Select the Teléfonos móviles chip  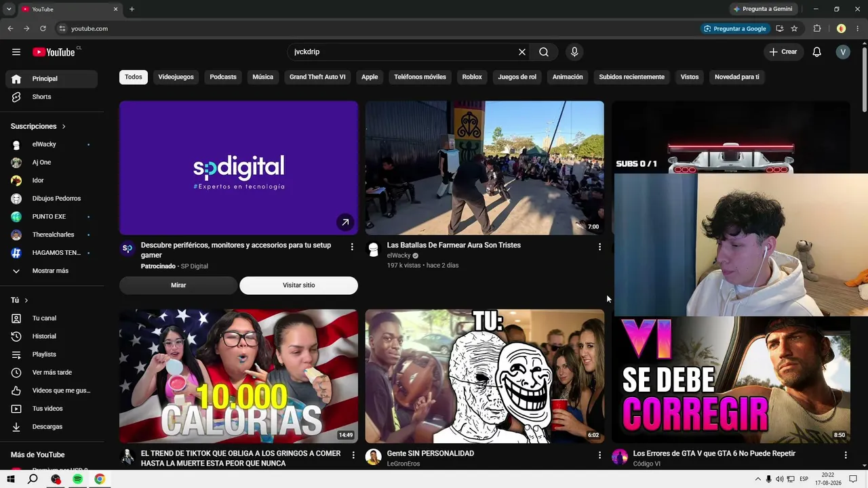click(x=420, y=77)
